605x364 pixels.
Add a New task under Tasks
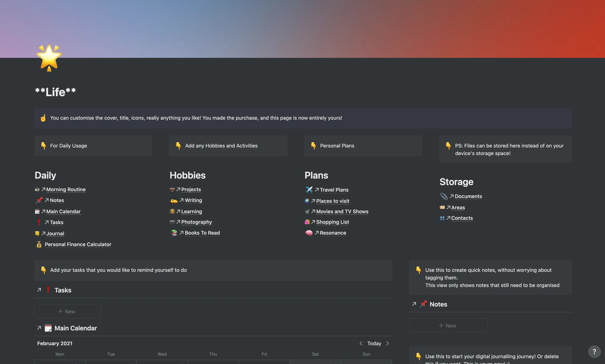pos(67,311)
